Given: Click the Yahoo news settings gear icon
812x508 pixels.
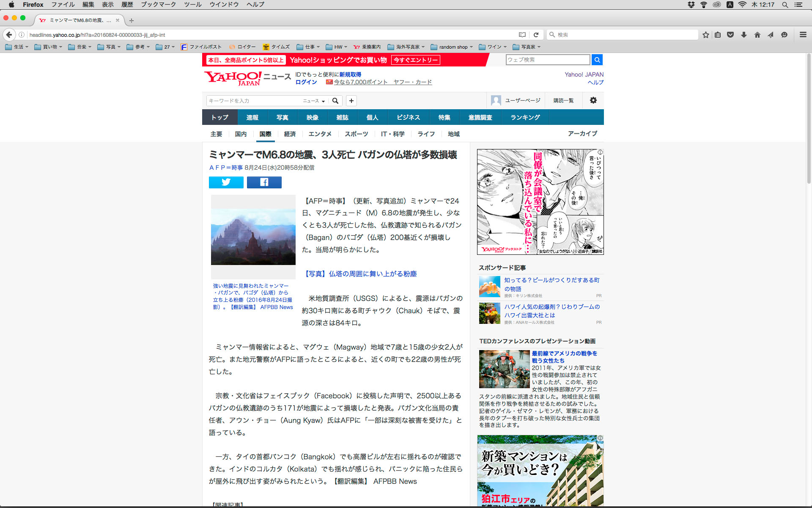Looking at the screenshot, I should click(x=593, y=100).
